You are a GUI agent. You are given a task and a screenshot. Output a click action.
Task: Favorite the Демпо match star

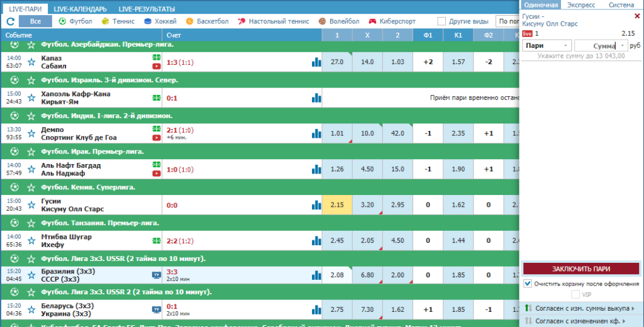31,133
